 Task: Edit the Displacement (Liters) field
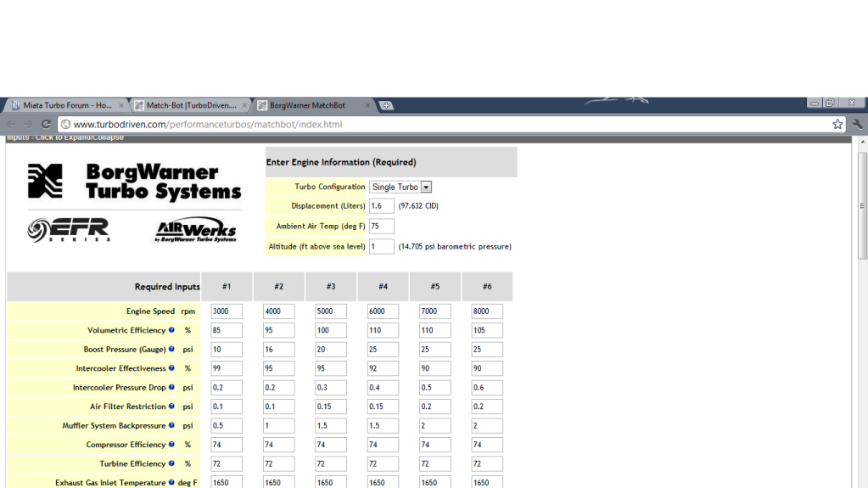click(382, 206)
